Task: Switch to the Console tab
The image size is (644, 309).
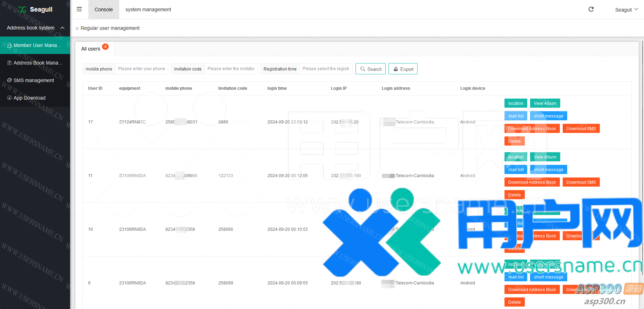Action: pos(104,9)
